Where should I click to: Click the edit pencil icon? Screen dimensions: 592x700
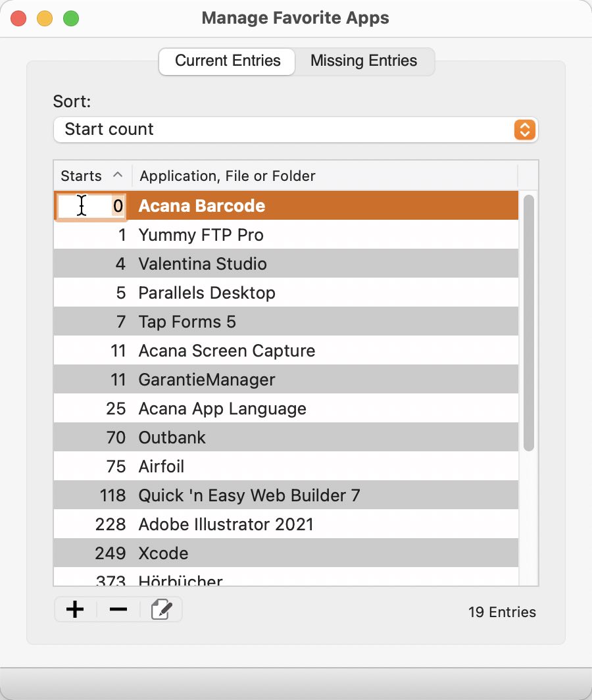pos(161,609)
